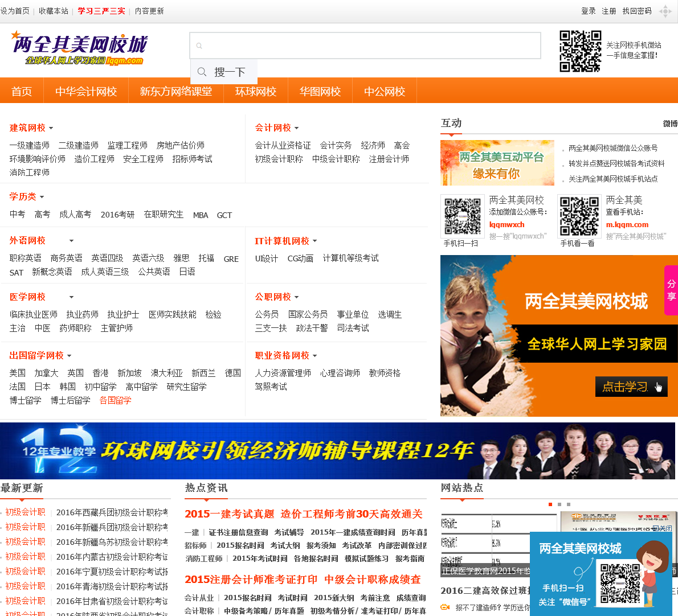
Task: Click the mobile site QR code labeled 手机看一看
Action: [x=579, y=216]
